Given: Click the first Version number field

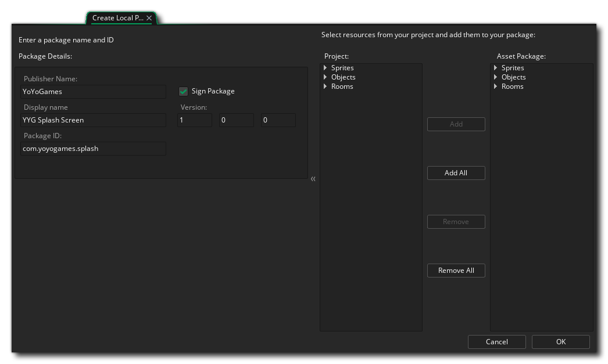Looking at the screenshot, I should click(194, 120).
